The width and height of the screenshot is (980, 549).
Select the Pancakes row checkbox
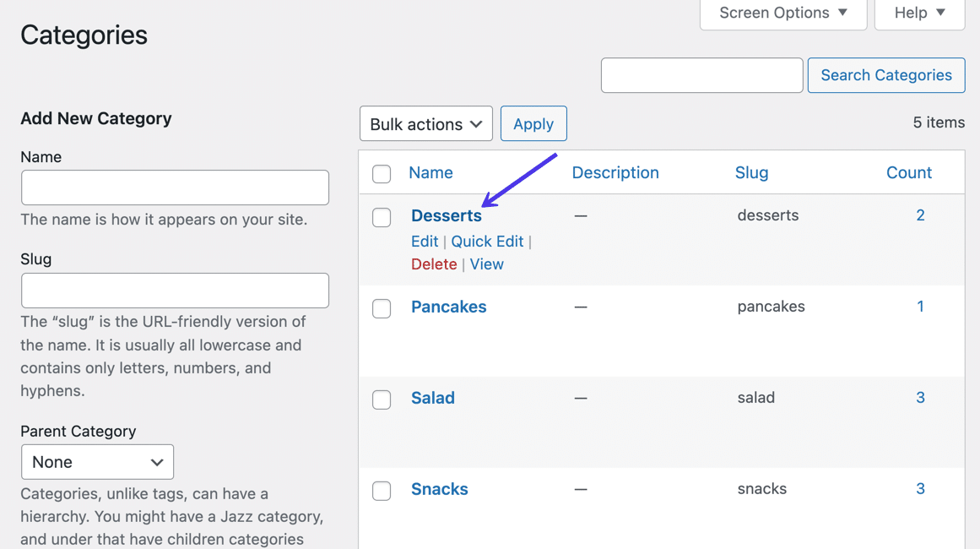pos(381,308)
